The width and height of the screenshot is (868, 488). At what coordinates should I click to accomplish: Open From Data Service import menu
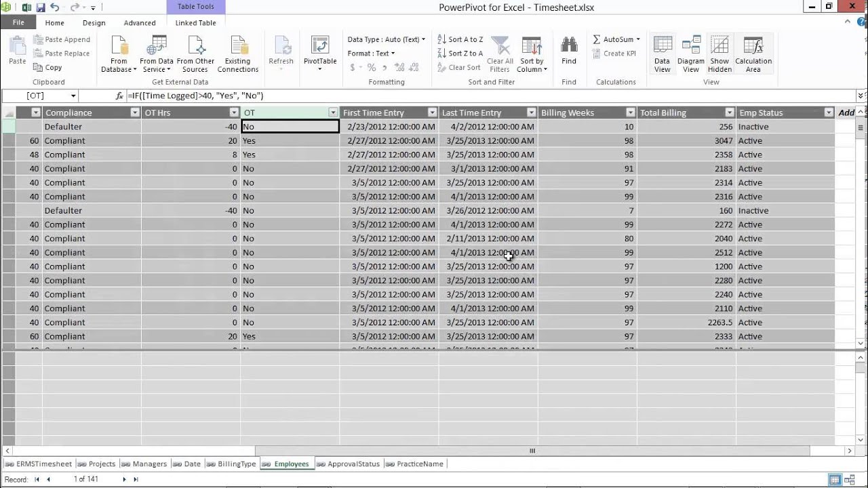(x=157, y=54)
